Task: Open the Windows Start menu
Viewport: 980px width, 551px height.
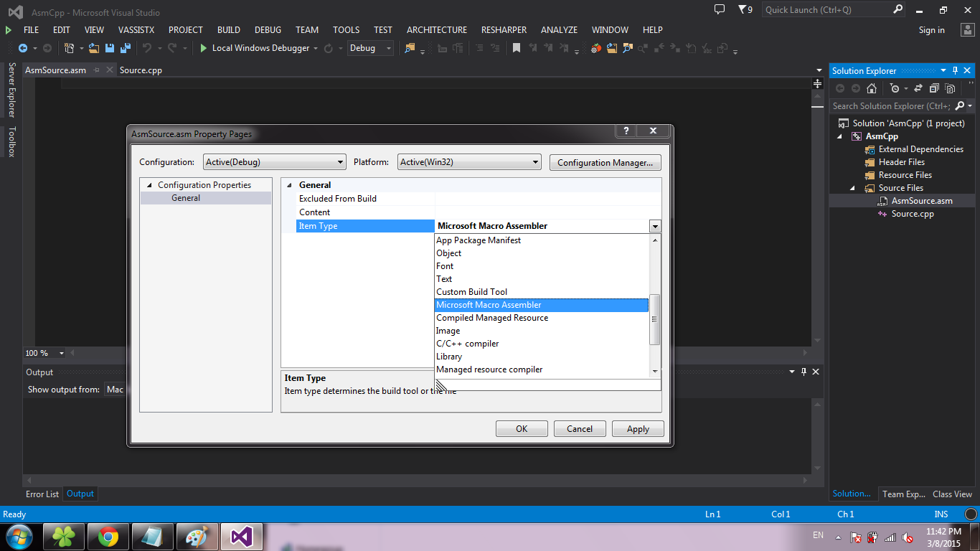Action: [x=19, y=537]
